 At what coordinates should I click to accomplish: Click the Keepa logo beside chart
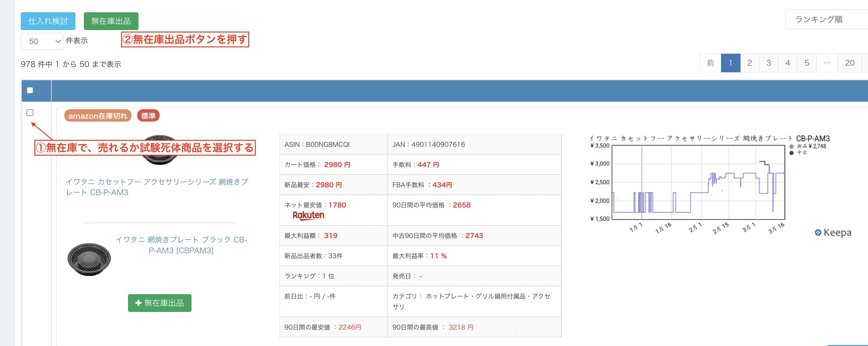tap(833, 232)
